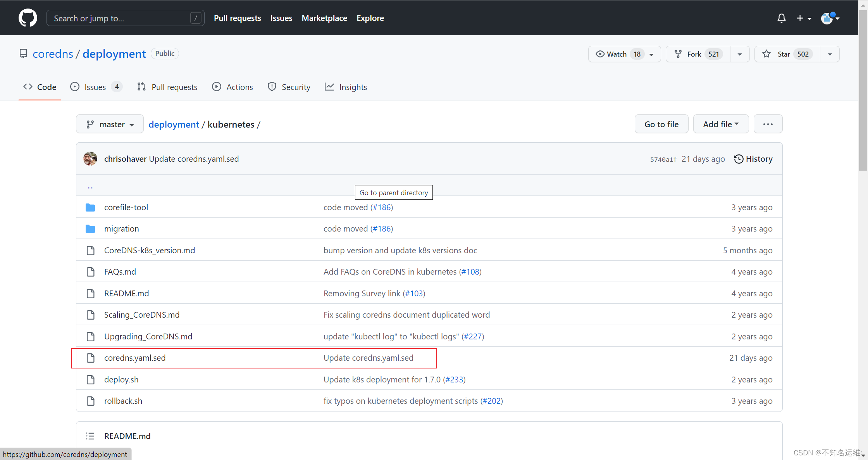The image size is (868, 460).
Task: Expand the Fork options dropdown arrow
Action: click(x=740, y=54)
